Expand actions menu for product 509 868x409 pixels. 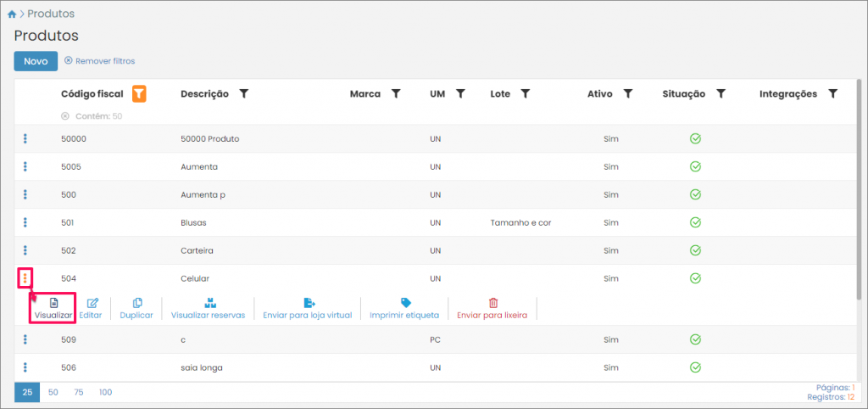click(x=25, y=339)
